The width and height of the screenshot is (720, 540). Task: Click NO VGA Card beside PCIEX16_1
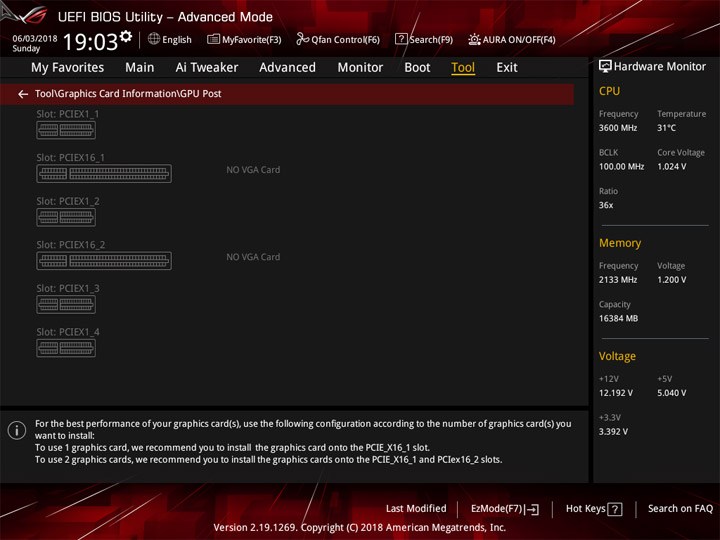tap(253, 170)
